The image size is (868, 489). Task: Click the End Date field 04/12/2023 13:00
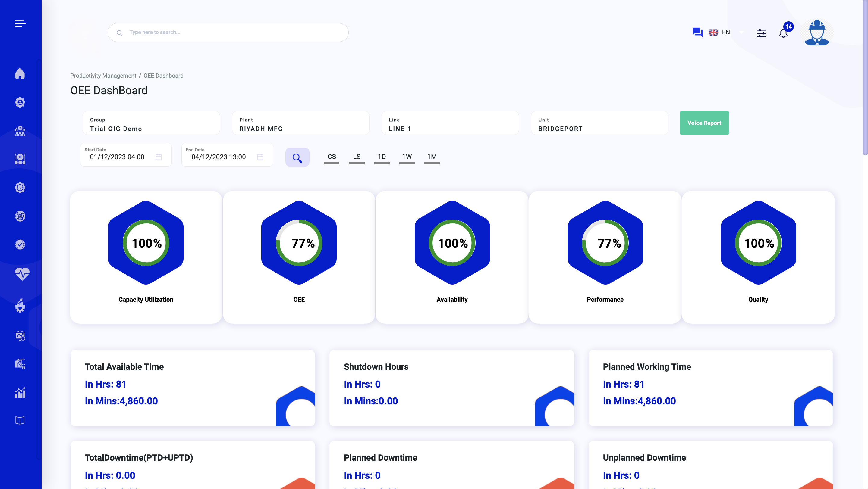[227, 154]
